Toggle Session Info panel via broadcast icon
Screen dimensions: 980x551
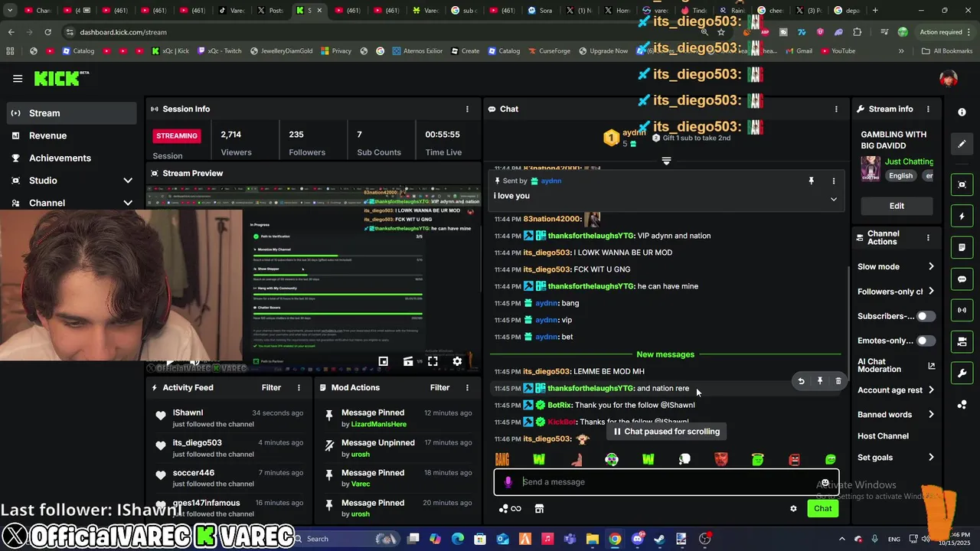(962, 310)
